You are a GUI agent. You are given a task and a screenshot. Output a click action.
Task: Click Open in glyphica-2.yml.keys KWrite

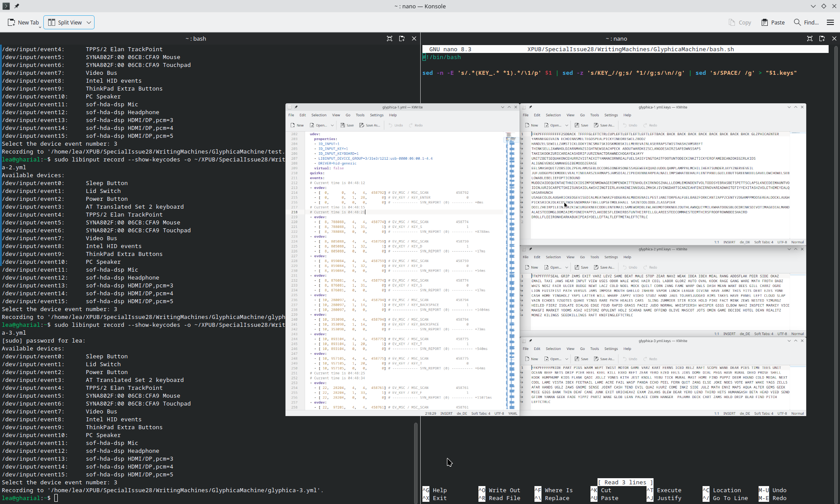click(x=553, y=267)
